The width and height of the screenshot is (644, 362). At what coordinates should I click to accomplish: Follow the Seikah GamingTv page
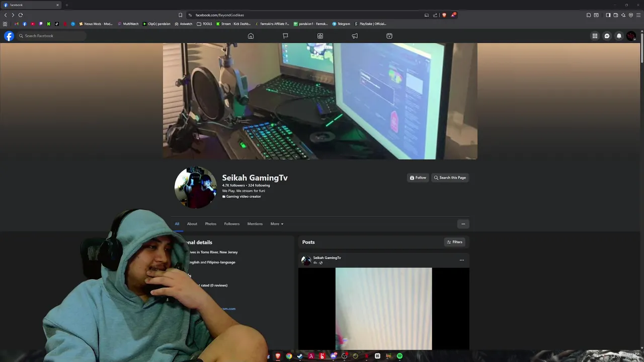point(418,177)
